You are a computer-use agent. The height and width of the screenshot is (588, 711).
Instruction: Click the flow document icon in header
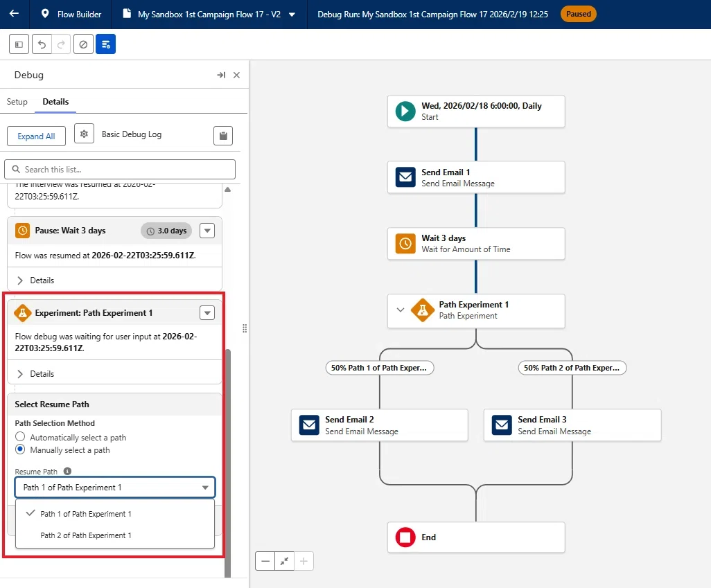pos(127,14)
